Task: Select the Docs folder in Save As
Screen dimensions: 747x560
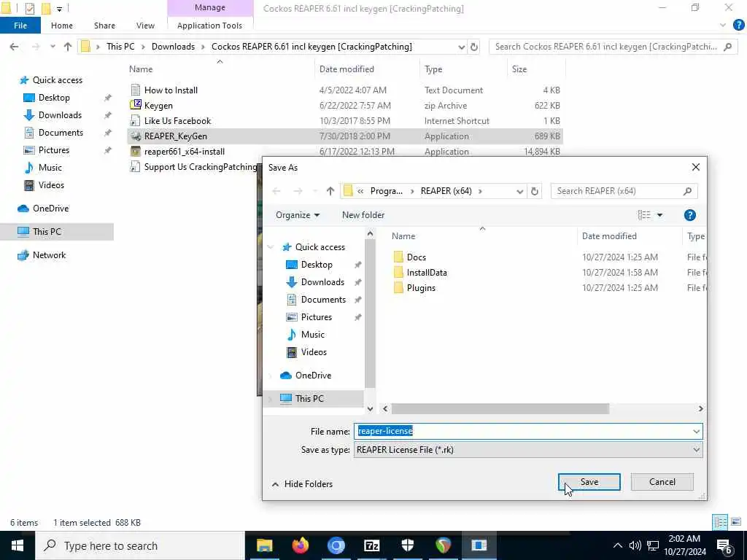Action: [x=410, y=257]
